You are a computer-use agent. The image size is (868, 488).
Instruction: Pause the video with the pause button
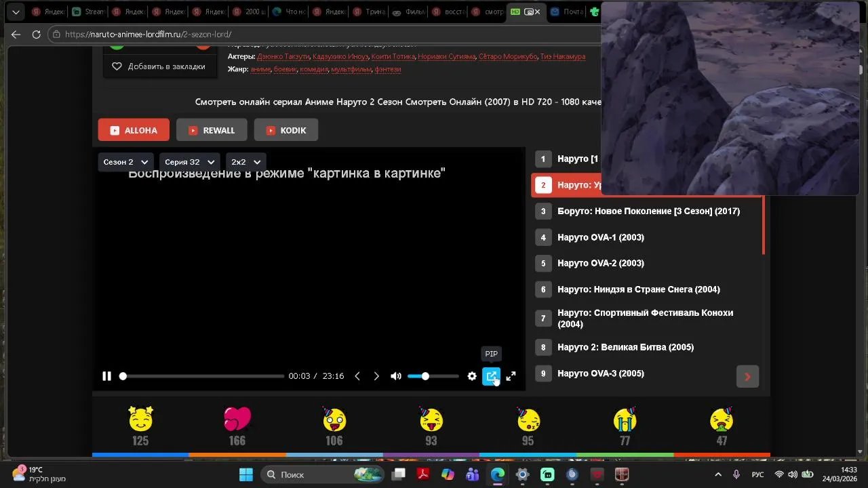click(106, 376)
